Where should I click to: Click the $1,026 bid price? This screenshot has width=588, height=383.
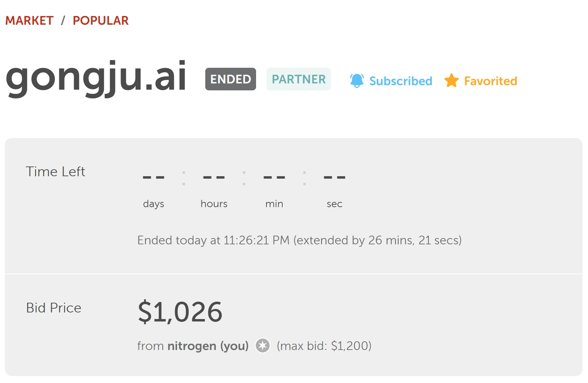pyautogui.click(x=180, y=312)
